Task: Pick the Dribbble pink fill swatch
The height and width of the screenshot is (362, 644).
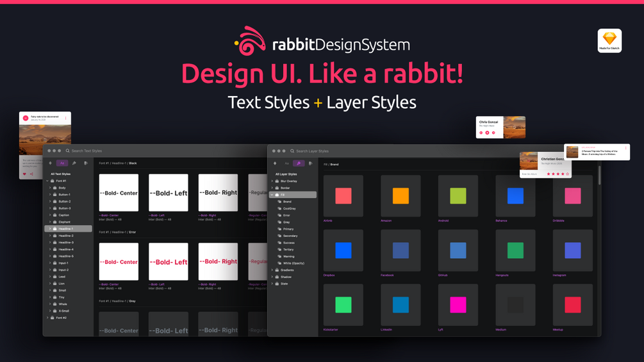Action: coord(572,196)
